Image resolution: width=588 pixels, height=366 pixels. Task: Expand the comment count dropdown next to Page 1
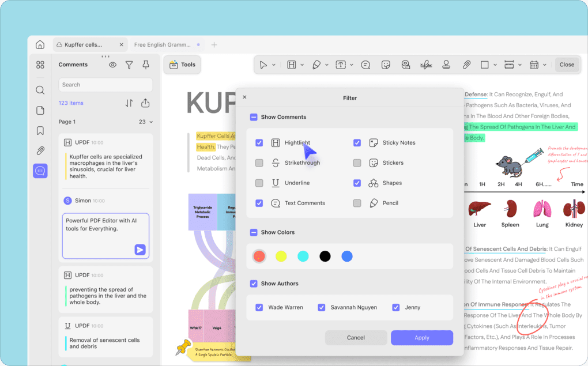point(146,122)
